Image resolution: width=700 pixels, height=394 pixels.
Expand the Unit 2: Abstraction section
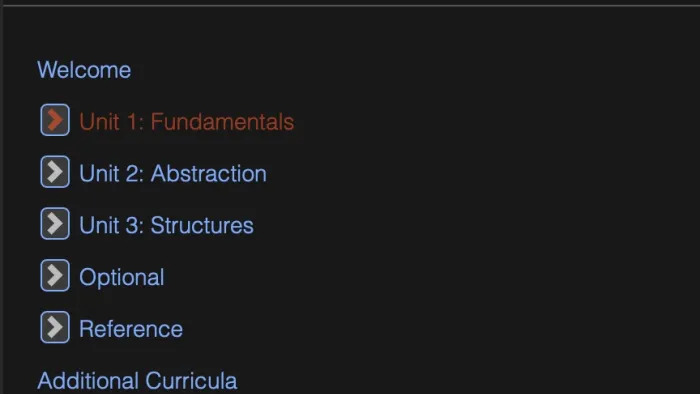point(55,172)
